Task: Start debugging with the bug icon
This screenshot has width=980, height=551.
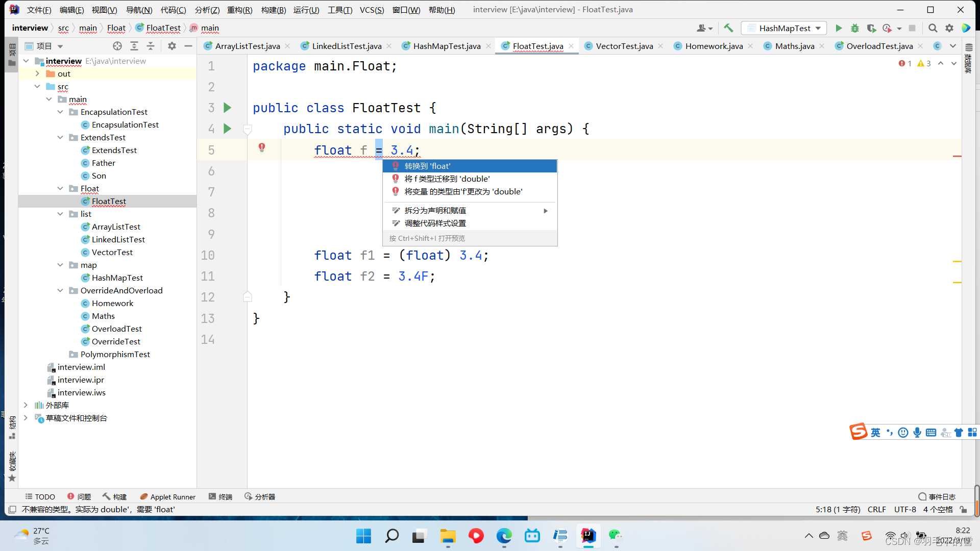Action: click(x=855, y=28)
